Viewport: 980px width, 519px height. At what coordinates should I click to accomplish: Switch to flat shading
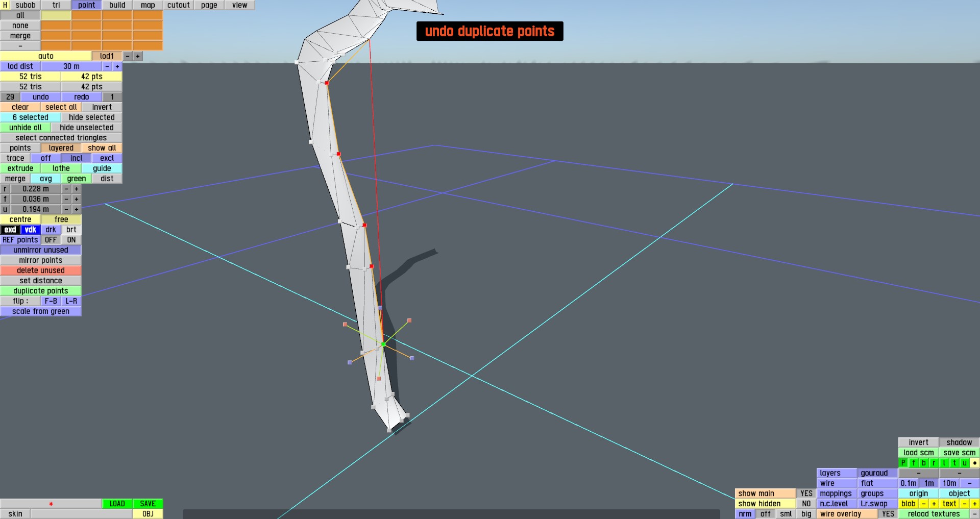878,483
